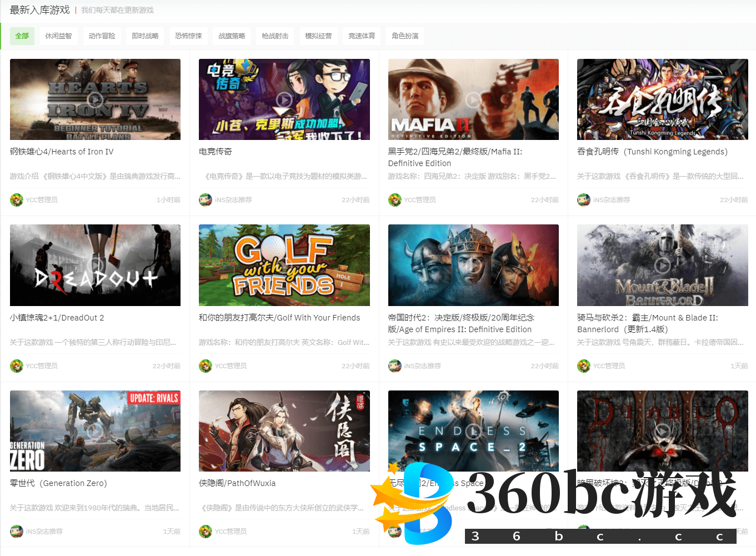The width and height of the screenshot is (756, 556).
Task: Open the 钢铁雄心4/Hearts of Iron IV title link
Action: click(62, 152)
